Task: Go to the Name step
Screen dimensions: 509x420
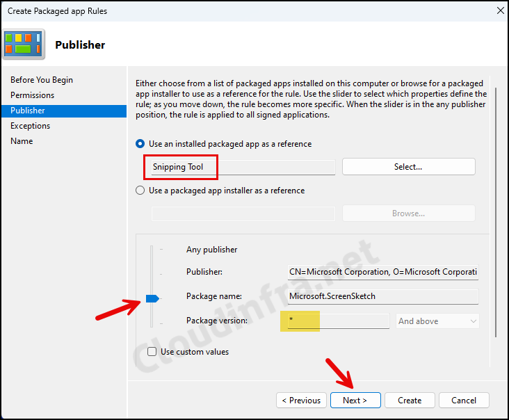Action: tap(22, 141)
